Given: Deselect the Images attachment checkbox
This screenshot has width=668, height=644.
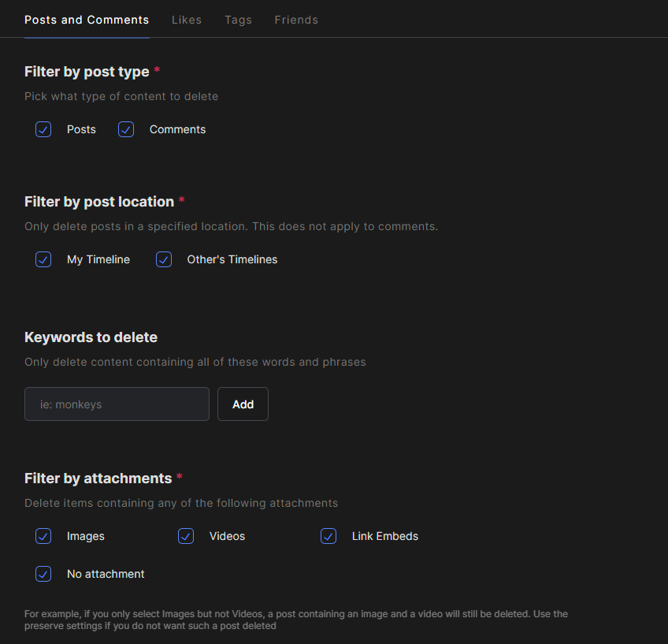Looking at the screenshot, I should 43,536.
